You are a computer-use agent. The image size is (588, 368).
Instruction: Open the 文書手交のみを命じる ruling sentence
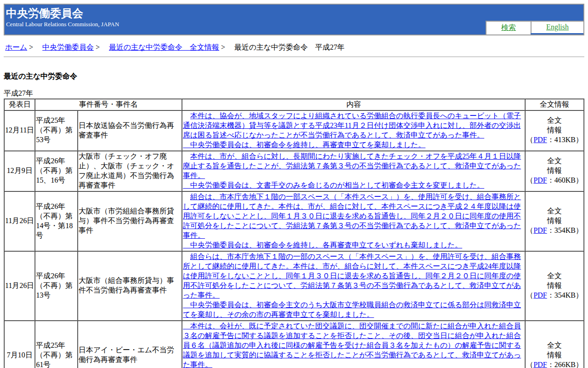[336, 185]
